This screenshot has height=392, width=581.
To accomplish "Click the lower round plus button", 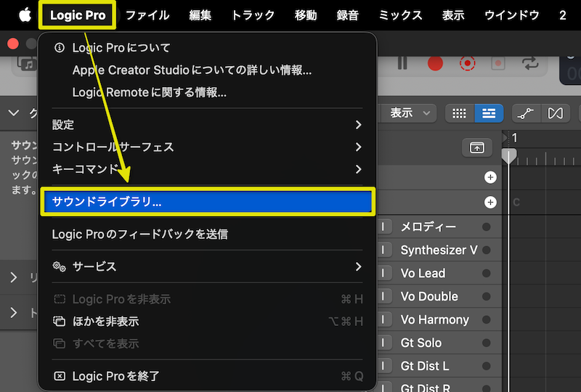I will point(490,203).
